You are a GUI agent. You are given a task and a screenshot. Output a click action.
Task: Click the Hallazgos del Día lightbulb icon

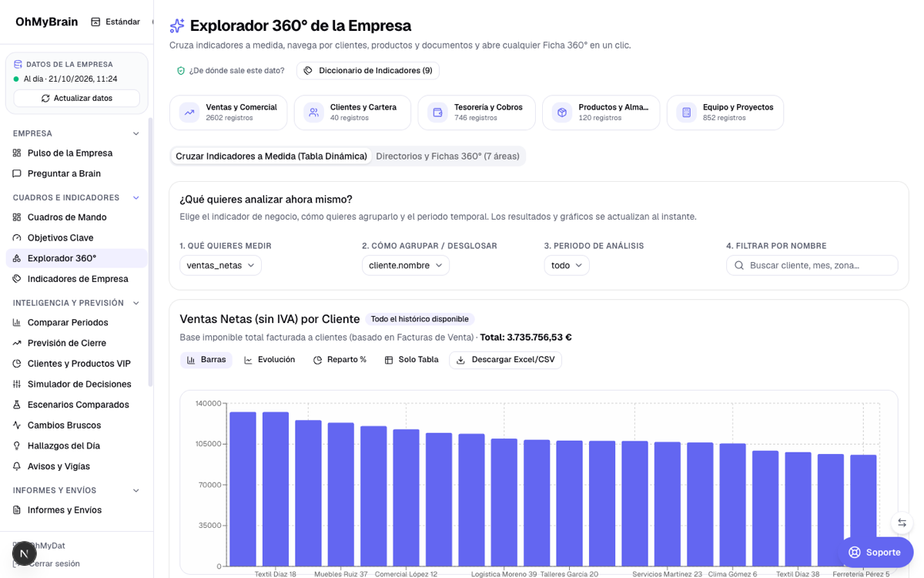click(17, 446)
